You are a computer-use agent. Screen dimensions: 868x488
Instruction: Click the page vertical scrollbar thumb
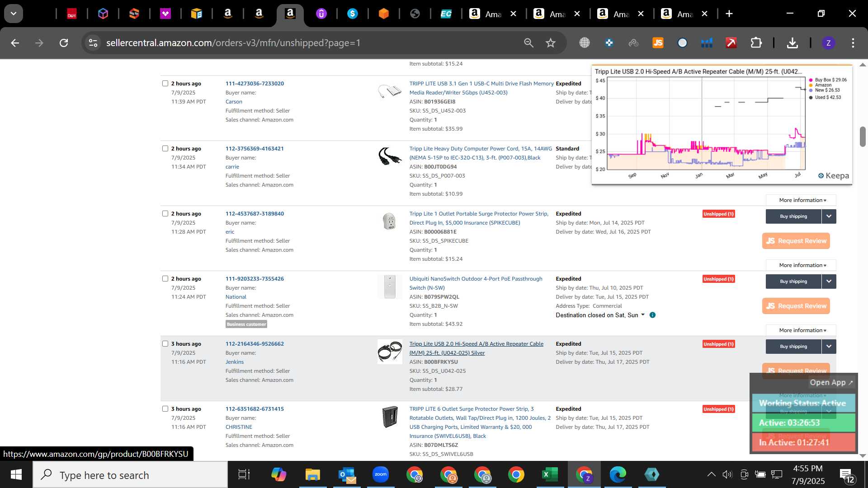pyautogui.click(x=863, y=136)
